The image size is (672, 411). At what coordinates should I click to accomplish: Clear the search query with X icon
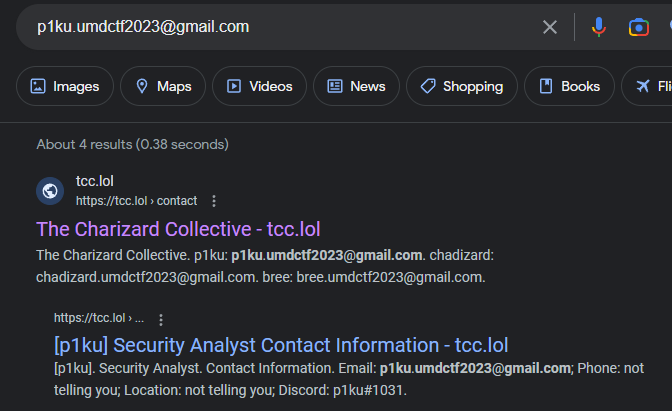click(550, 27)
